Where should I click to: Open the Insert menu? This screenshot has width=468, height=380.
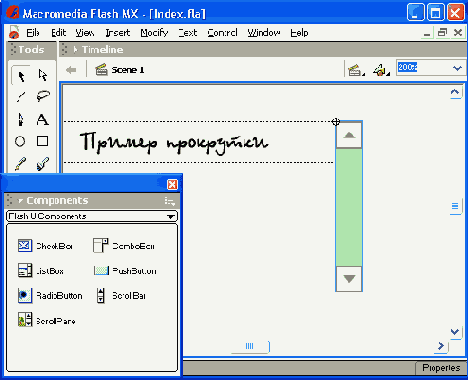(x=118, y=33)
